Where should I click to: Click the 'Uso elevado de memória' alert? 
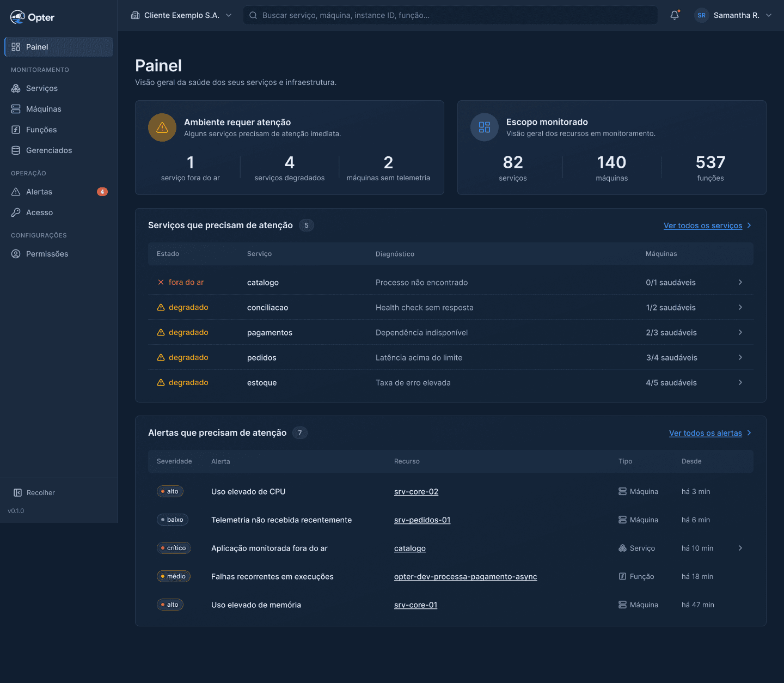tap(256, 605)
